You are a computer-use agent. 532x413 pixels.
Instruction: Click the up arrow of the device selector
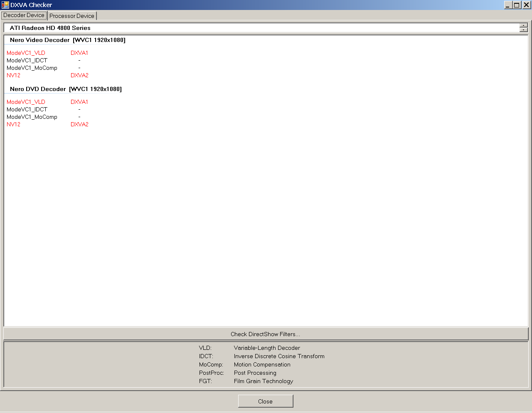(524, 25)
